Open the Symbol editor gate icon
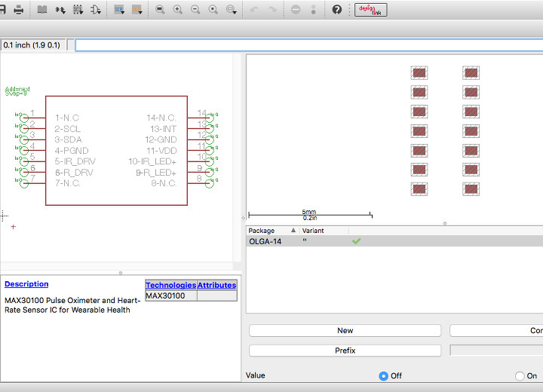The width and height of the screenshot is (543, 392). tap(96, 10)
